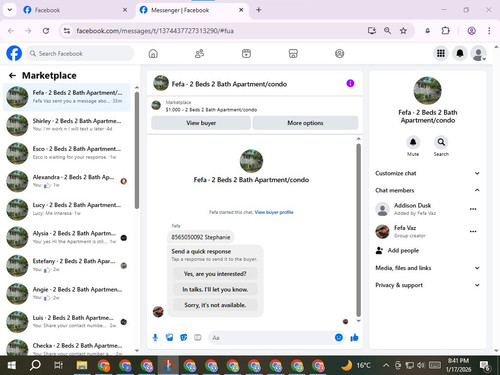Viewport: 500px width, 375px height.
Task: Bookmark this page with the star
Action: (403, 31)
